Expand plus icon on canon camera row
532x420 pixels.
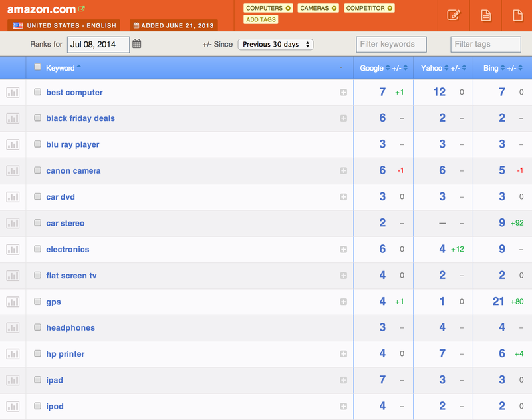343,170
